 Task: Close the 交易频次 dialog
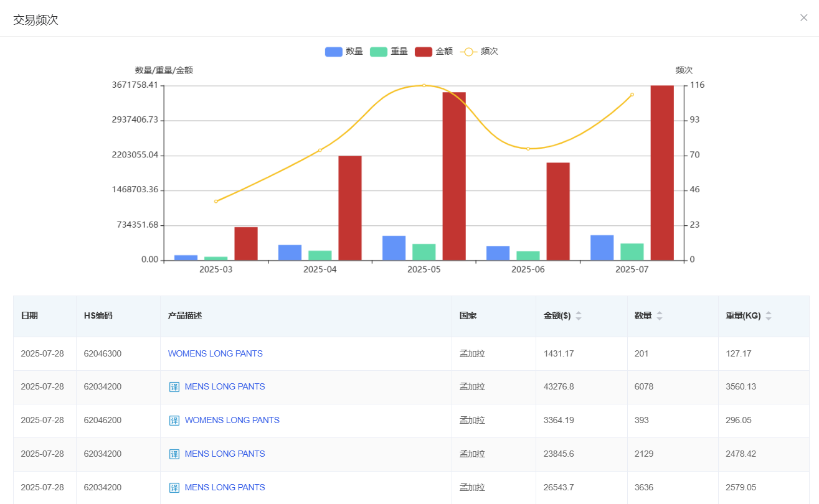pos(803,17)
